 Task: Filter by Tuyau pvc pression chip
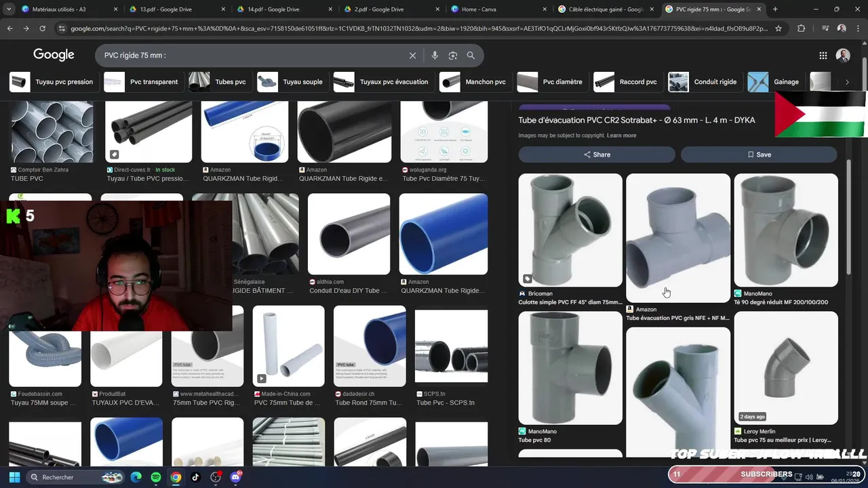(52, 82)
